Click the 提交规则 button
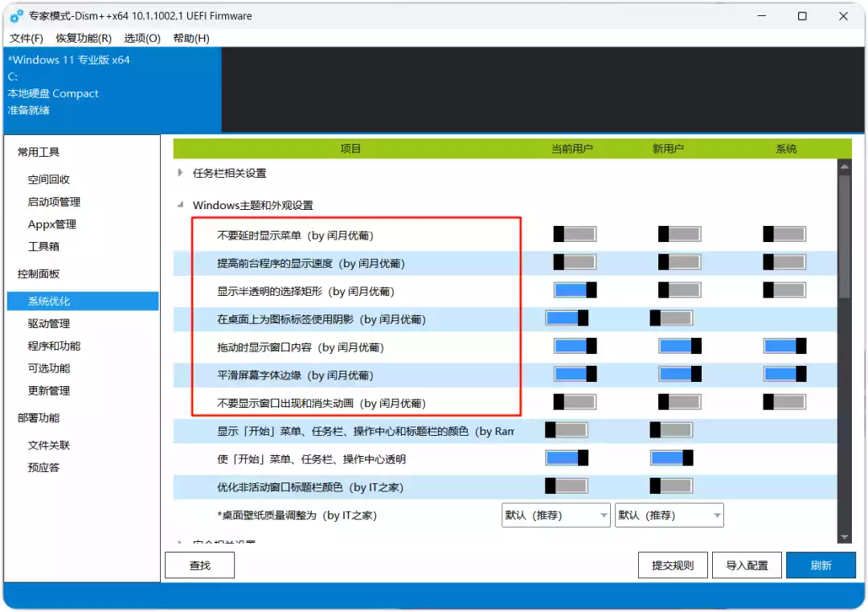The height and width of the screenshot is (612, 868). pos(673,565)
